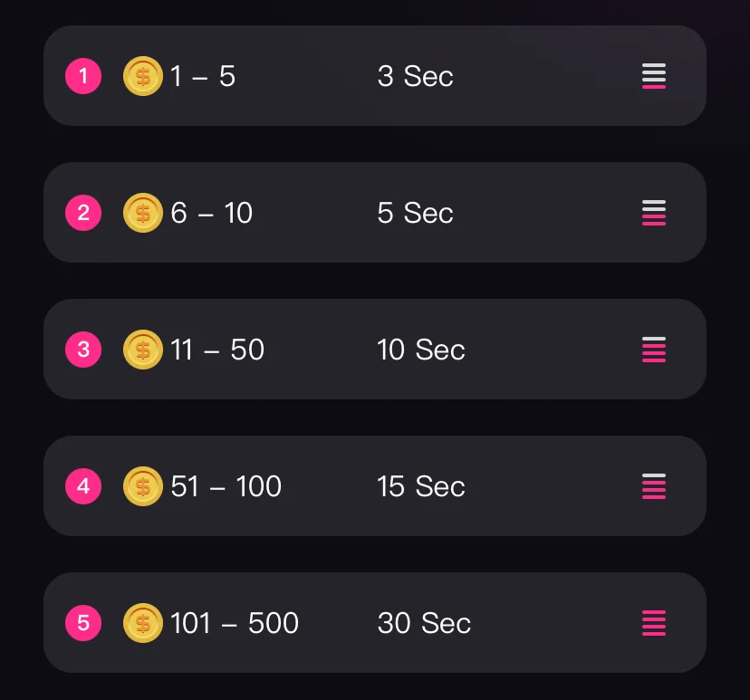Click the gold coin icon beside 101 – 500
Screen dimensions: 750x700
pos(142,623)
